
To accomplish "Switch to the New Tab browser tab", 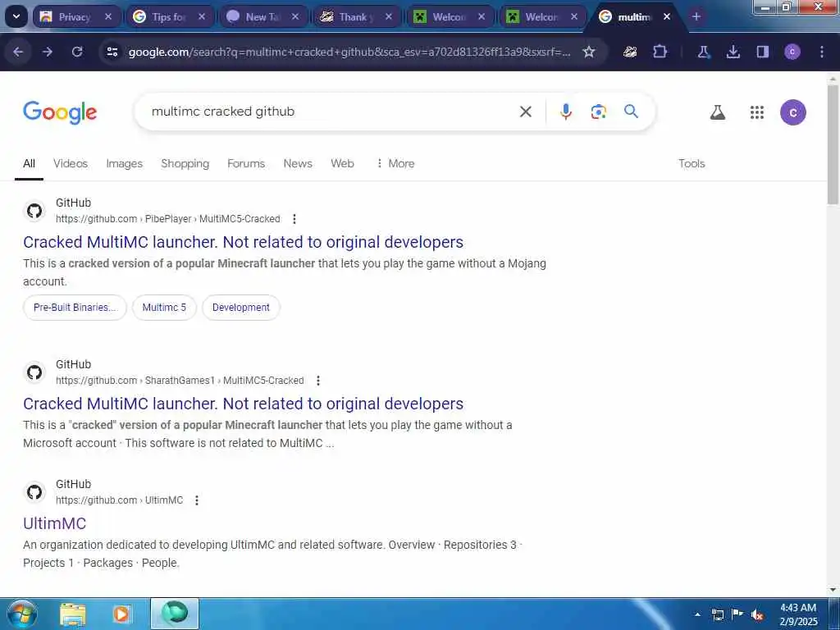I will pyautogui.click(x=263, y=16).
